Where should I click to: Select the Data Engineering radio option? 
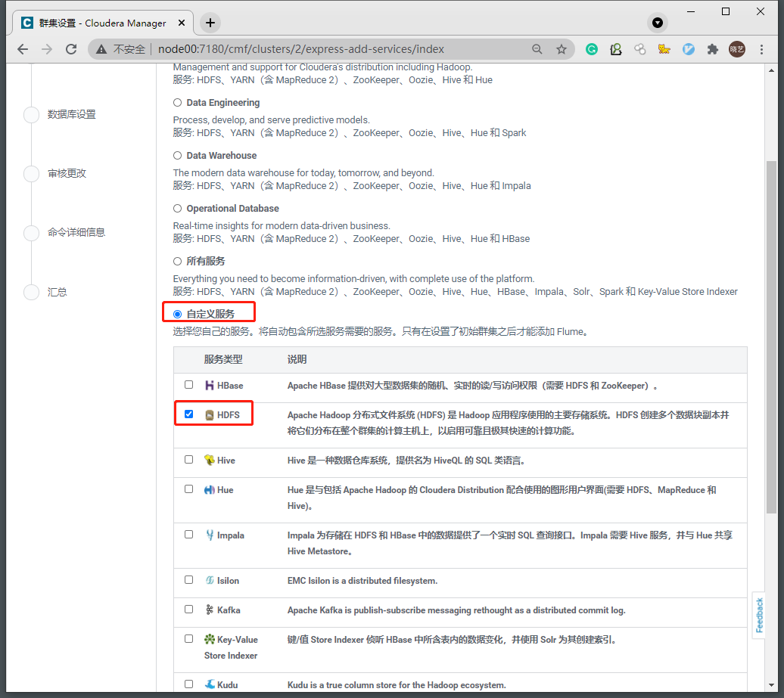click(x=177, y=102)
